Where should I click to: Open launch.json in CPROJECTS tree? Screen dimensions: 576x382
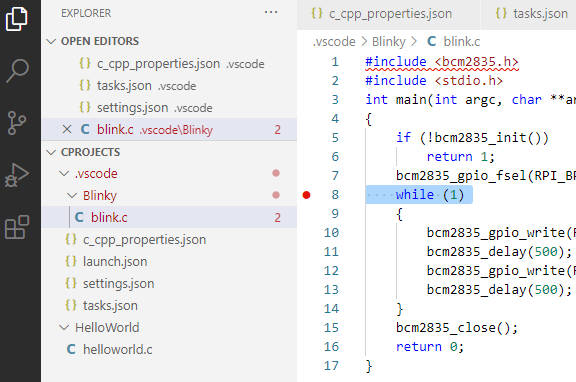coord(169,262)
